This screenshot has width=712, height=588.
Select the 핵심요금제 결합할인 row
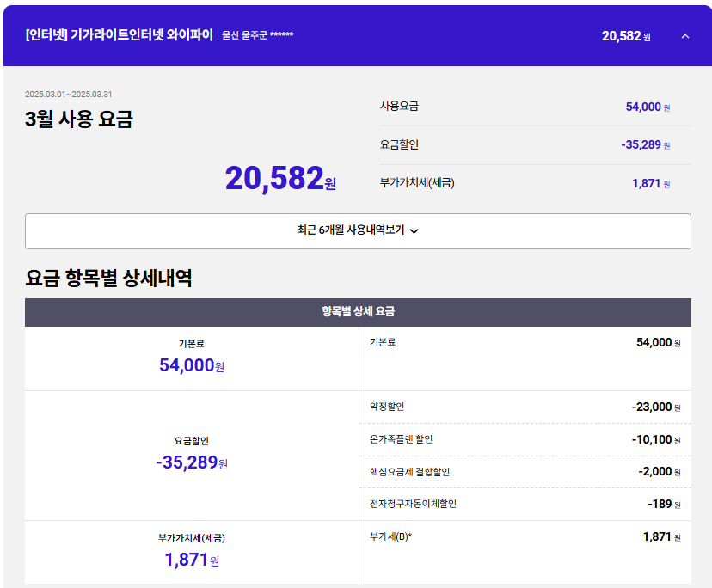(x=525, y=471)
